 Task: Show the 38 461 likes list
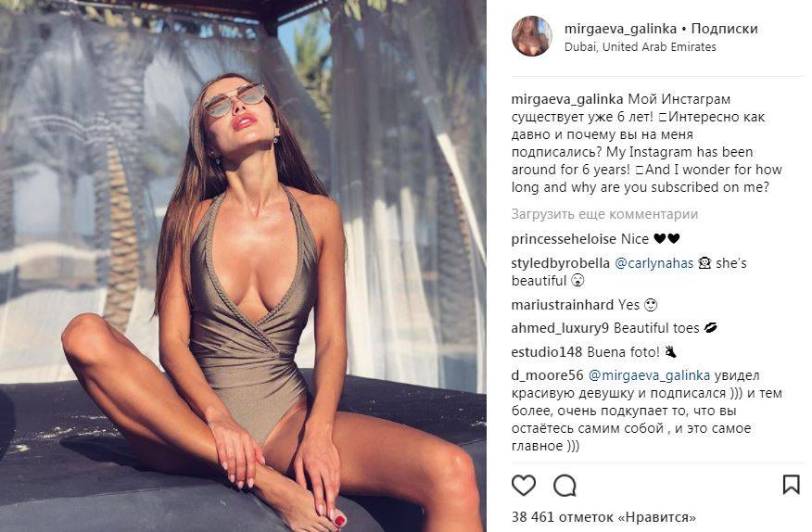pyautogui.click(x=603, y=516)
